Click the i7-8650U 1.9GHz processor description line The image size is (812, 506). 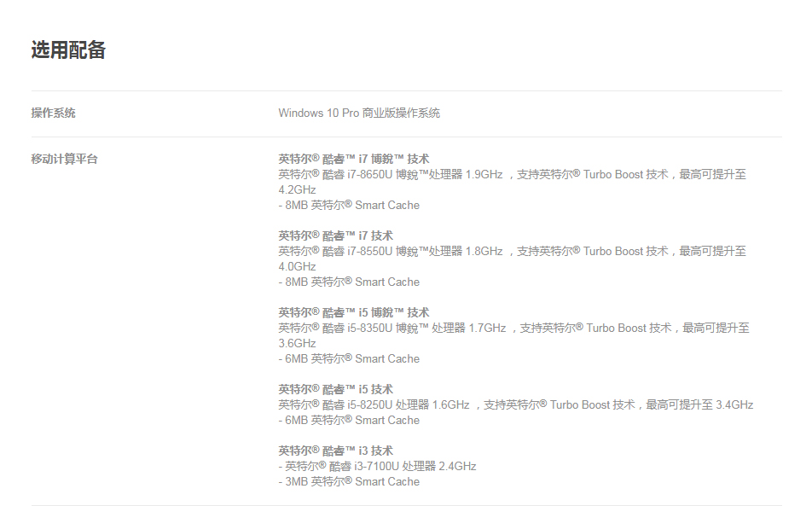pos(512,175)
